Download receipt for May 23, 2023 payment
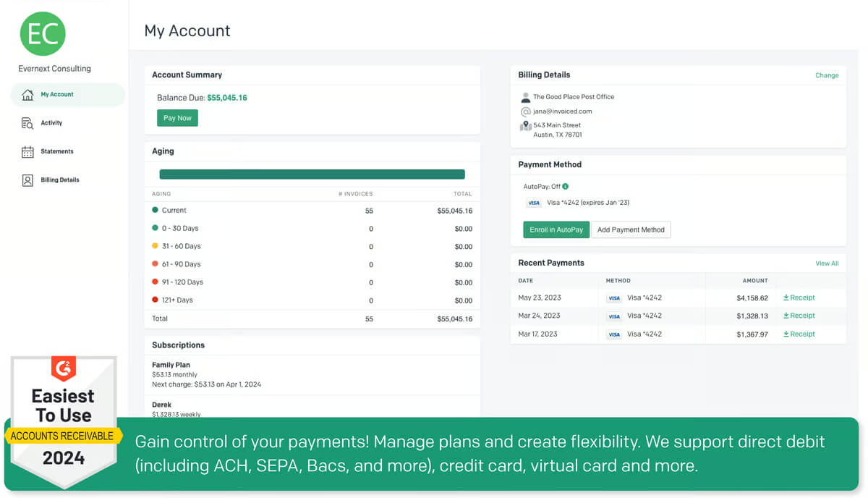868x498 pixels. pyautogui.click(x=799, y=297)
